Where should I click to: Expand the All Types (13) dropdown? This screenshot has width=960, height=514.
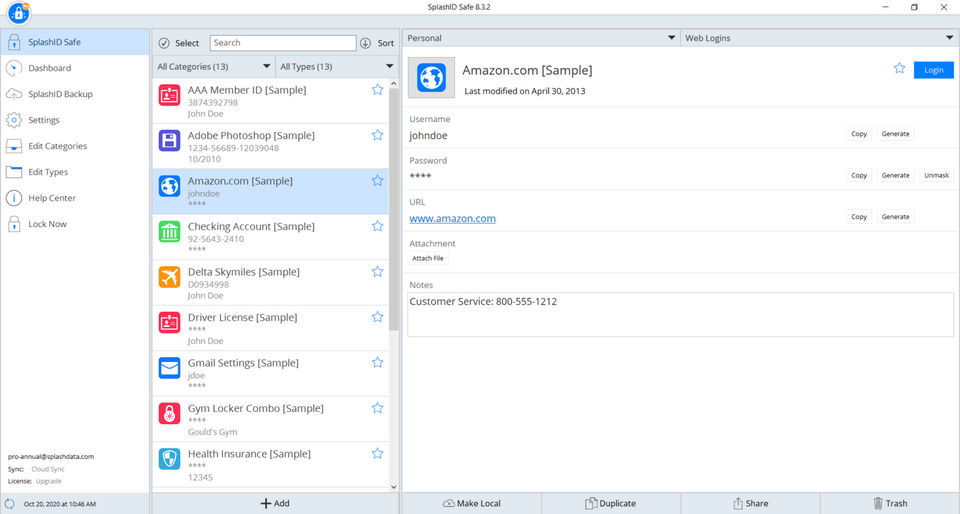337,66
